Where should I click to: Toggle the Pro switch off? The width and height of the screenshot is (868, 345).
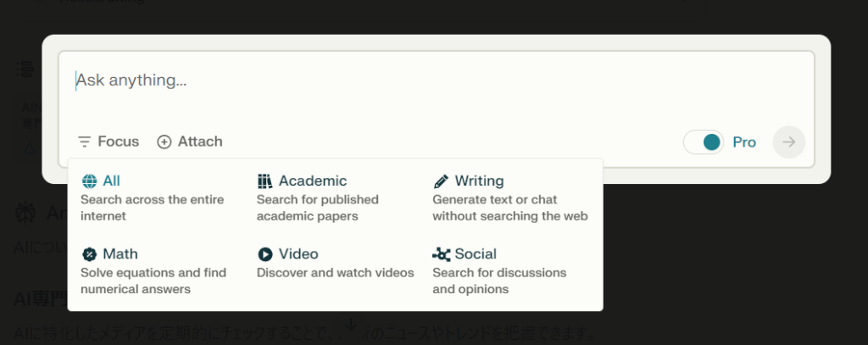point(704,142)
